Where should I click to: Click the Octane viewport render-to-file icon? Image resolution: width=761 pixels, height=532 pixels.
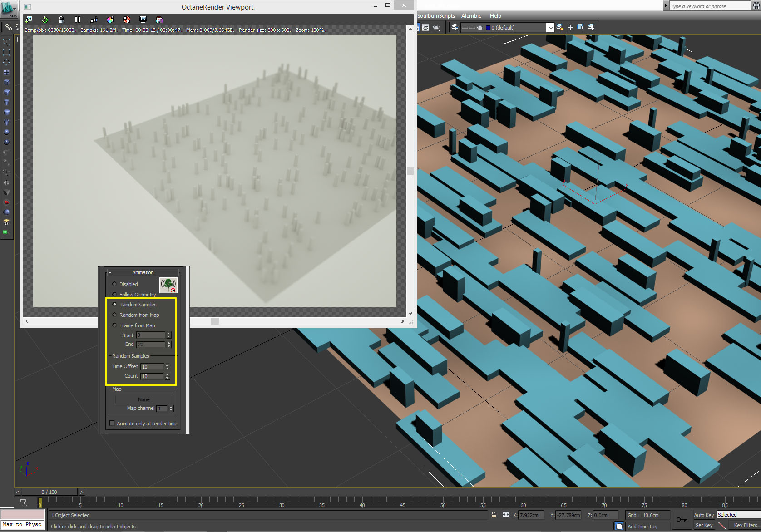29,20
